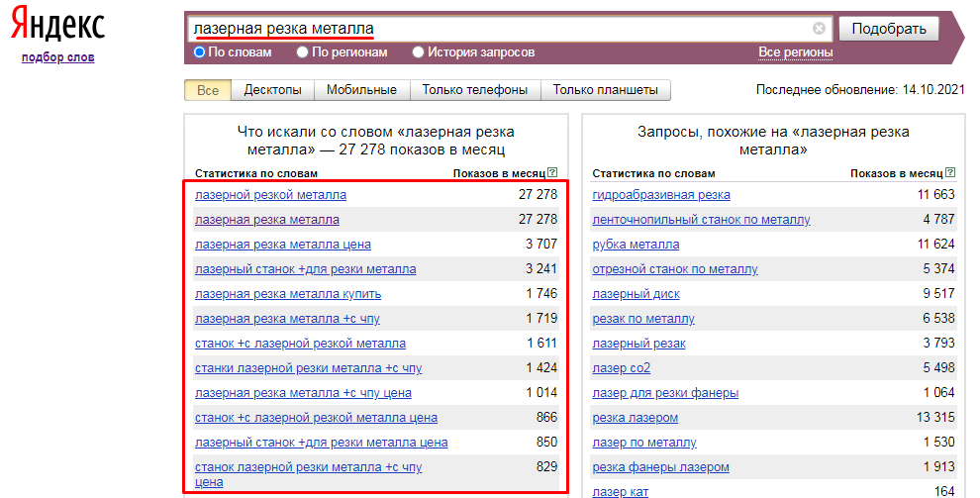Switch to 'Только телефоны' tab
This screenshot has height=498, width=980.
click(474, 90)
